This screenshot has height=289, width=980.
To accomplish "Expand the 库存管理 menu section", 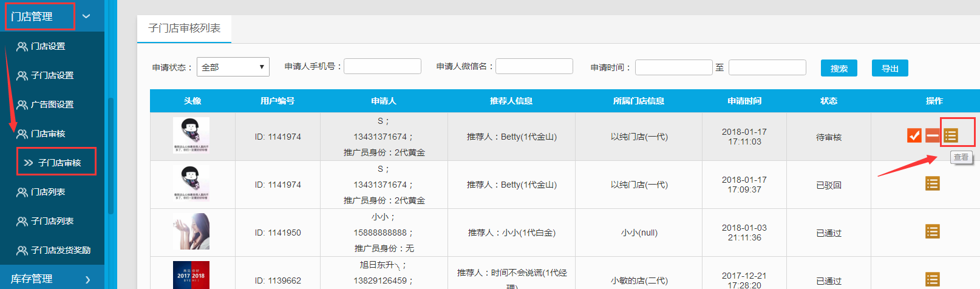I will click(87, 279).
